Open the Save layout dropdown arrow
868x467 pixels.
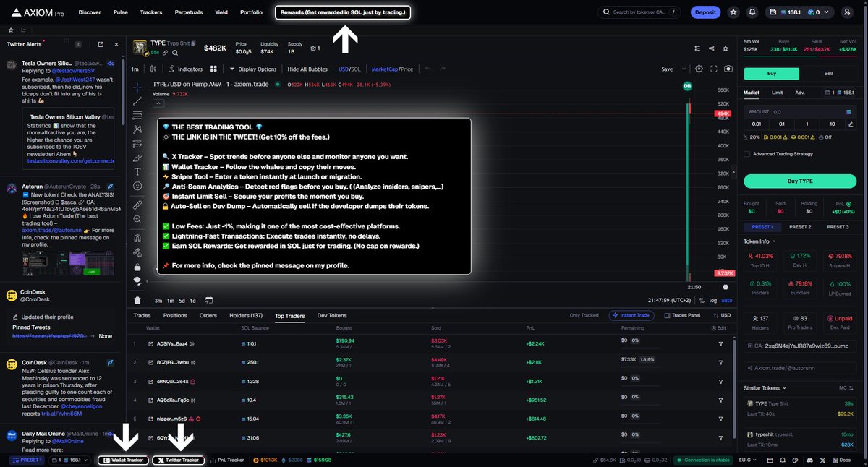[x=683, y=69]
